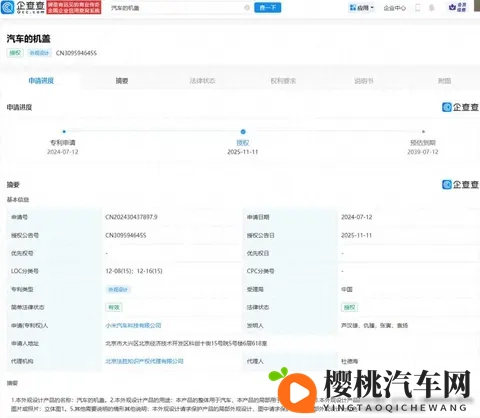The width and height of the screenshot is (480, 418).
Task: Switch to the 说明书 tab
Action: [364, 81]
